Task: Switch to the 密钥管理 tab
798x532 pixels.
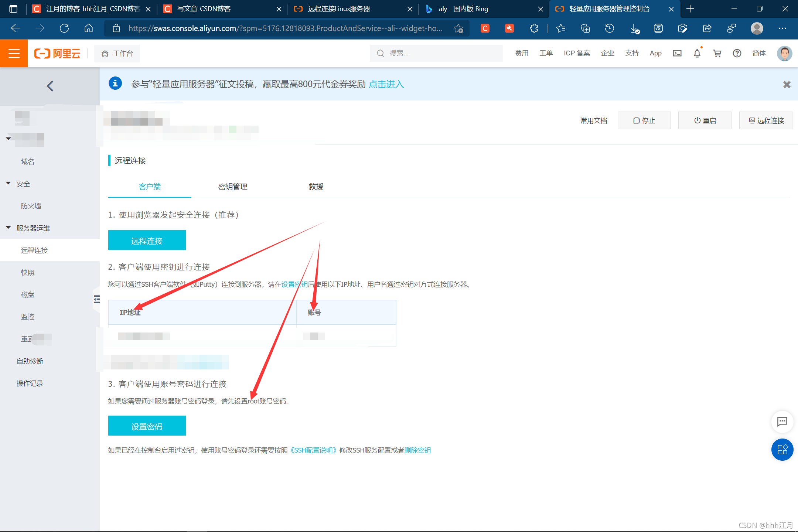Action: pos(233,187)
